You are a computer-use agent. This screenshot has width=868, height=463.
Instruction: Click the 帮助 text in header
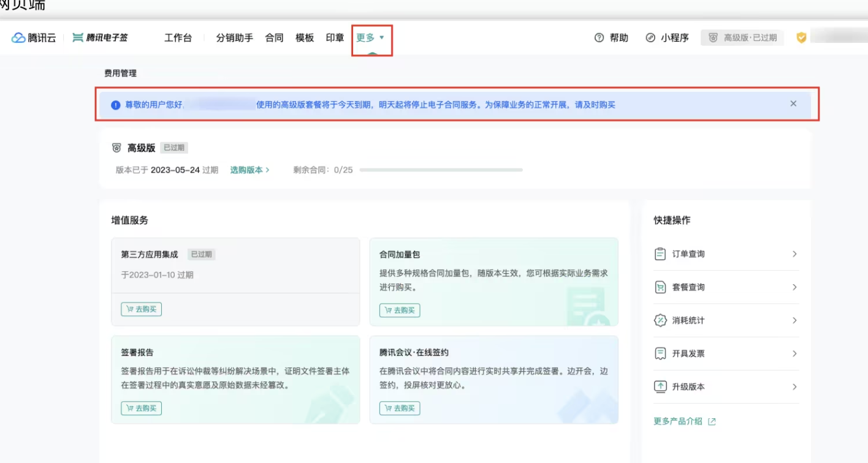click(619, 37)
